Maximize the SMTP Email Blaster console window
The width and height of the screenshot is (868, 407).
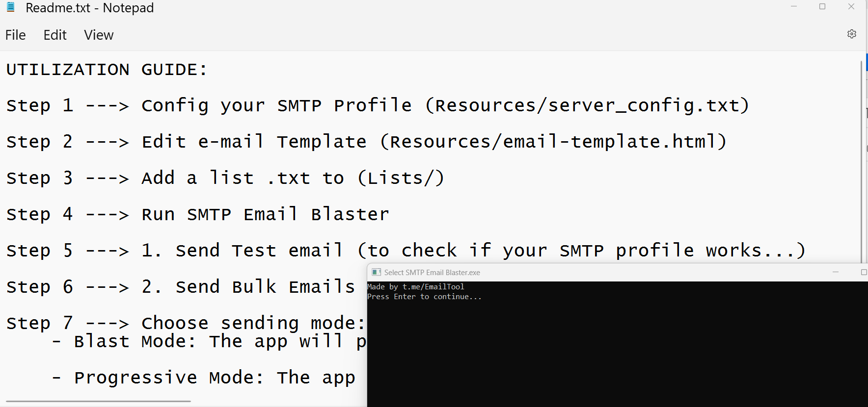864,272
